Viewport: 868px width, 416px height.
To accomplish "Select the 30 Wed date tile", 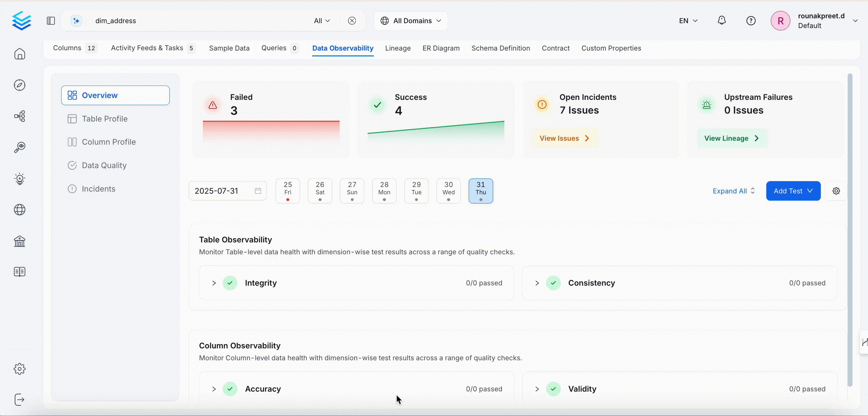I will (x=448, y=191).
